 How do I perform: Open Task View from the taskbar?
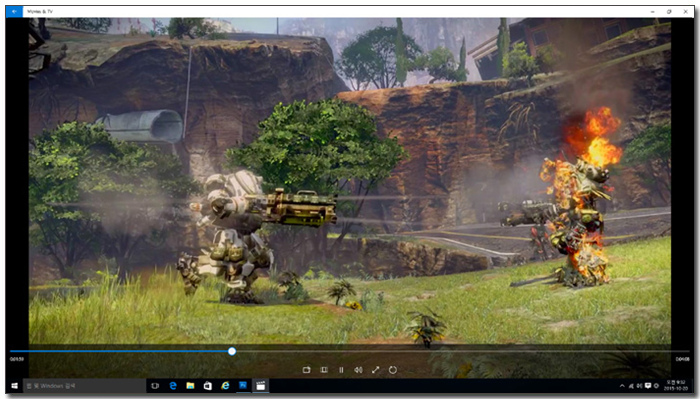tap(155, 386)
